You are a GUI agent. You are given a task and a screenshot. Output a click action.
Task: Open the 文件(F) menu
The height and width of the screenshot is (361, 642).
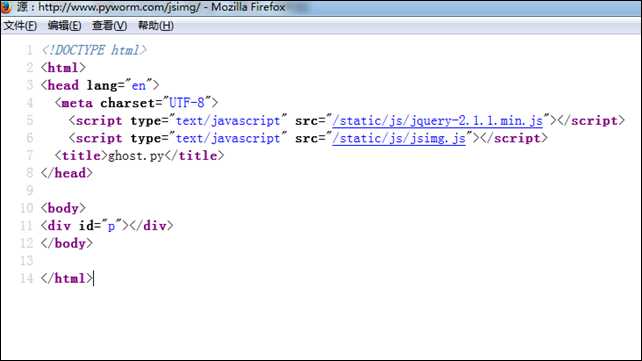point(20,26)
